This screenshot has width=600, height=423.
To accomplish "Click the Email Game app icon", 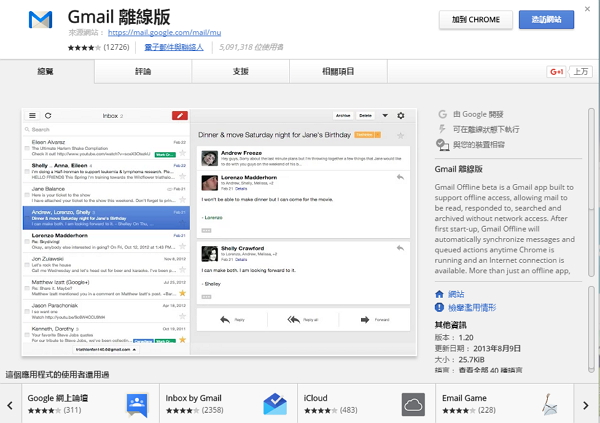I will pos(551,404).
